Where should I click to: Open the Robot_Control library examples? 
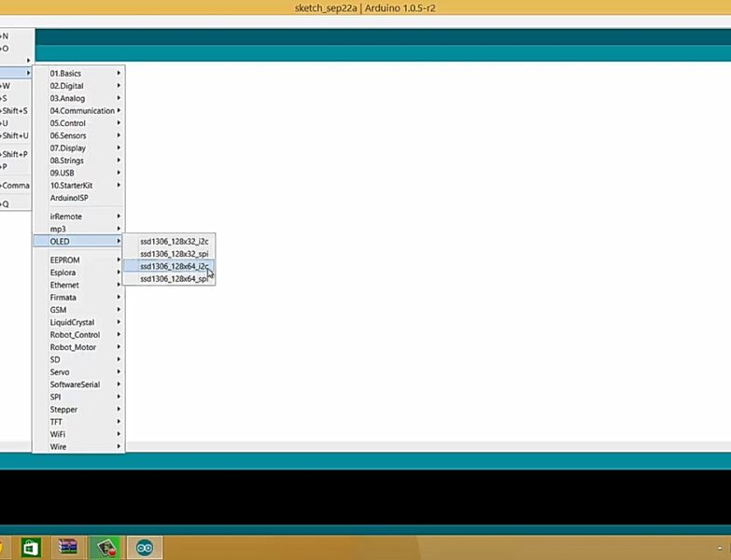pos(78,334)
